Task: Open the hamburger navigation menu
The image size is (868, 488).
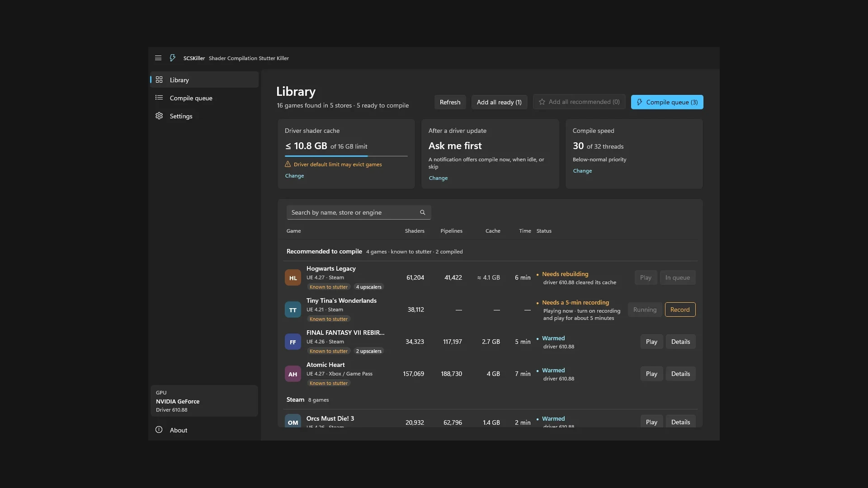Action: point(158,58)
